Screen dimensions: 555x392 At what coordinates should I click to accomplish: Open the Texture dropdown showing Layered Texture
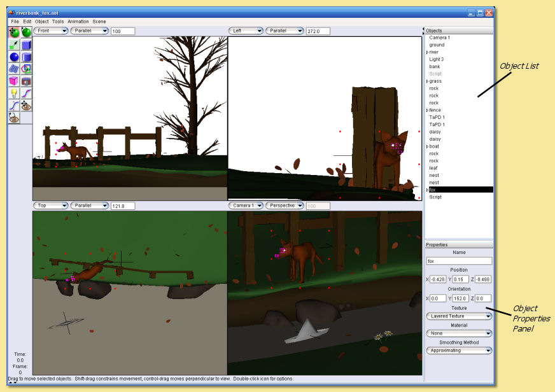click(x=458, y=316)
